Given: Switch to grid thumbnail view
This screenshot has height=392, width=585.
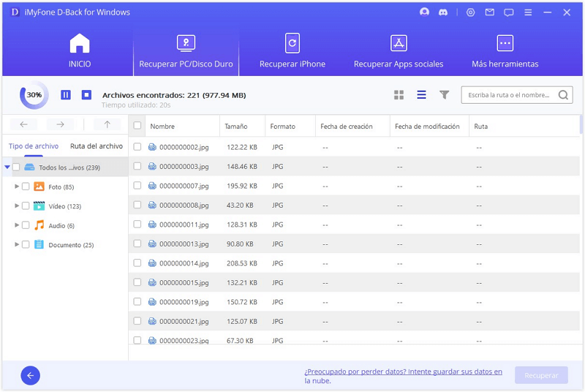Looking at the screenshot, I should coord(399,95).
